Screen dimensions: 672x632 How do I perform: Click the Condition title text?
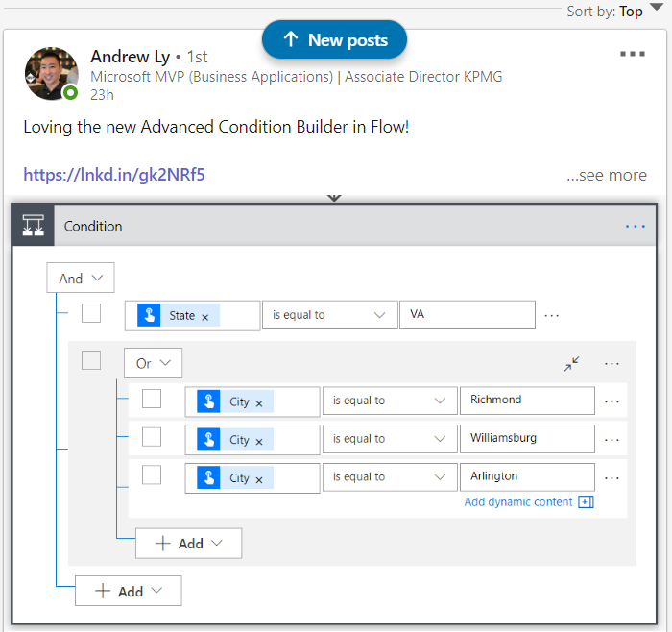tap(93, 226)
